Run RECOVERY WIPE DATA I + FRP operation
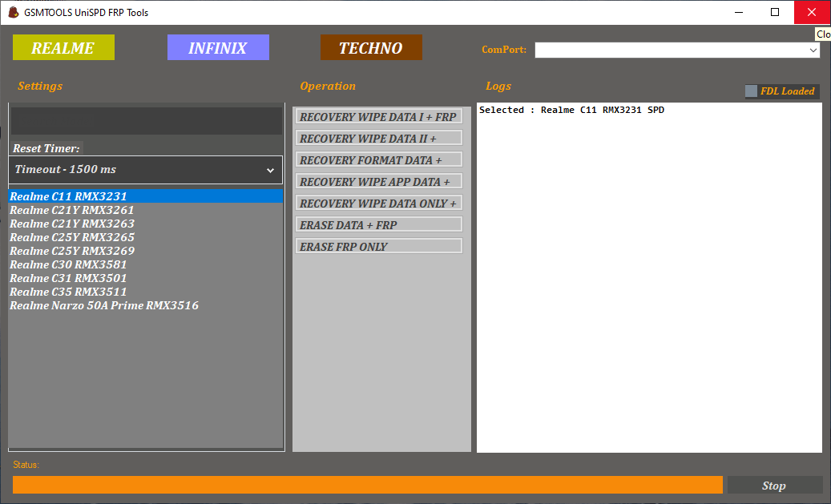Viewport: 831px width, 504px height. click(378, 116)
